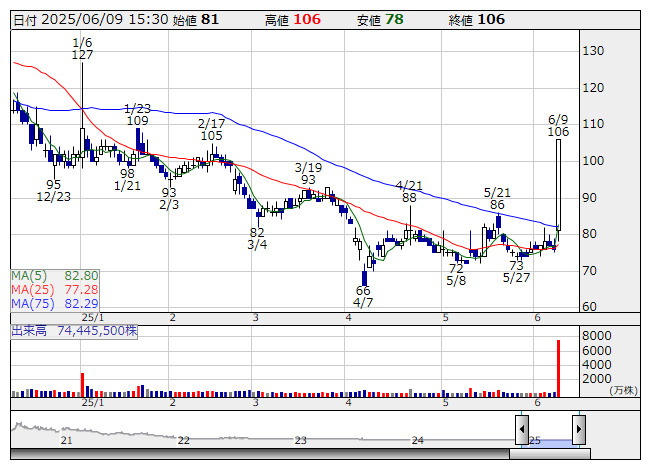Click the volume label 74,445,500株
The width and height of the screenshot is (653, 470).
click(74, 331)
